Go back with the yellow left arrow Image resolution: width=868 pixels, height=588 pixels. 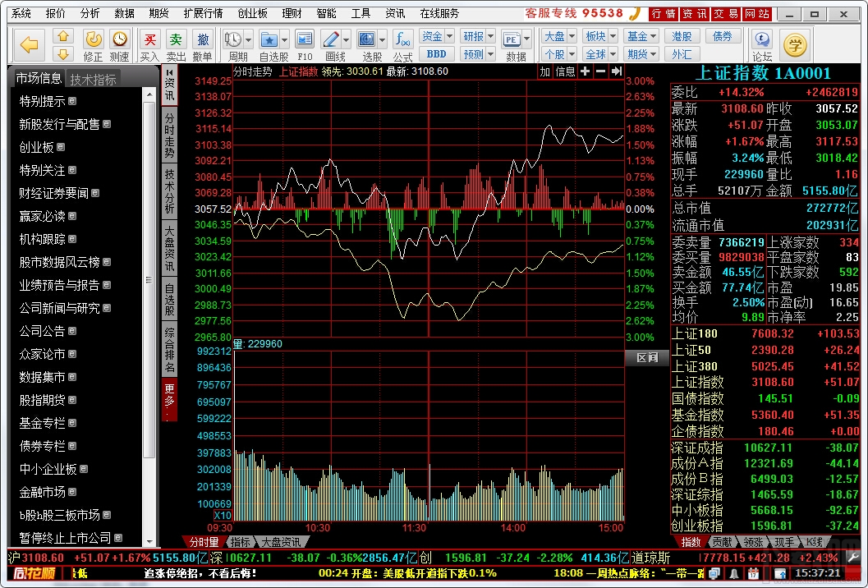(x=30, y=45)
